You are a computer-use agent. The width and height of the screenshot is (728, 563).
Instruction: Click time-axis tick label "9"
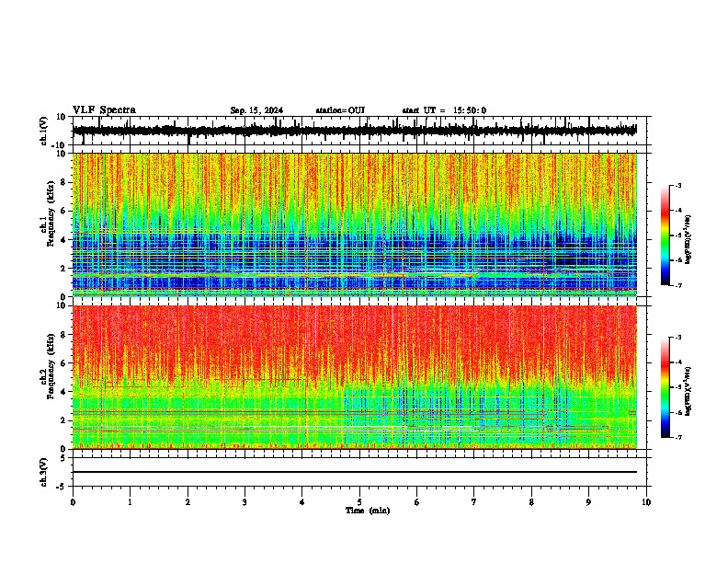[x=588, y=502]
